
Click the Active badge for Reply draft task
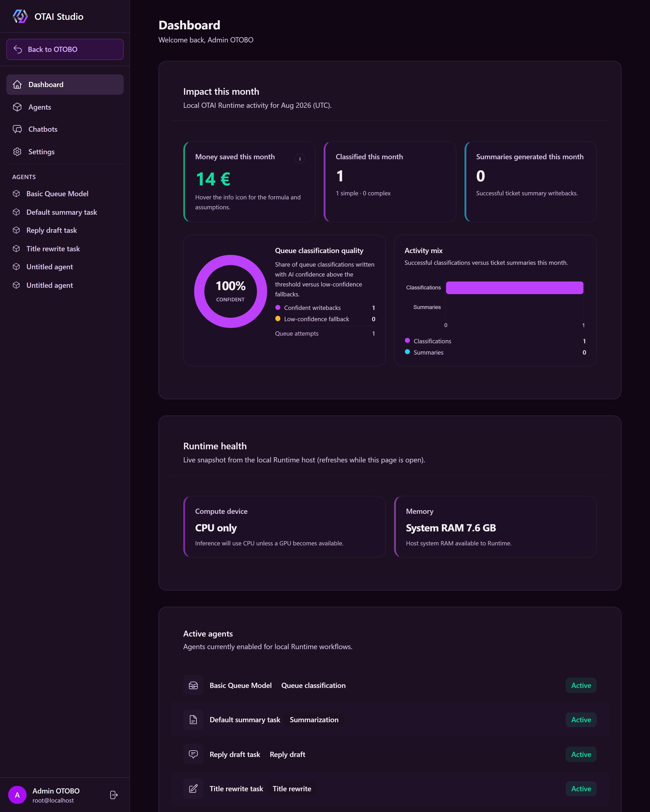[x=581, y=754]
